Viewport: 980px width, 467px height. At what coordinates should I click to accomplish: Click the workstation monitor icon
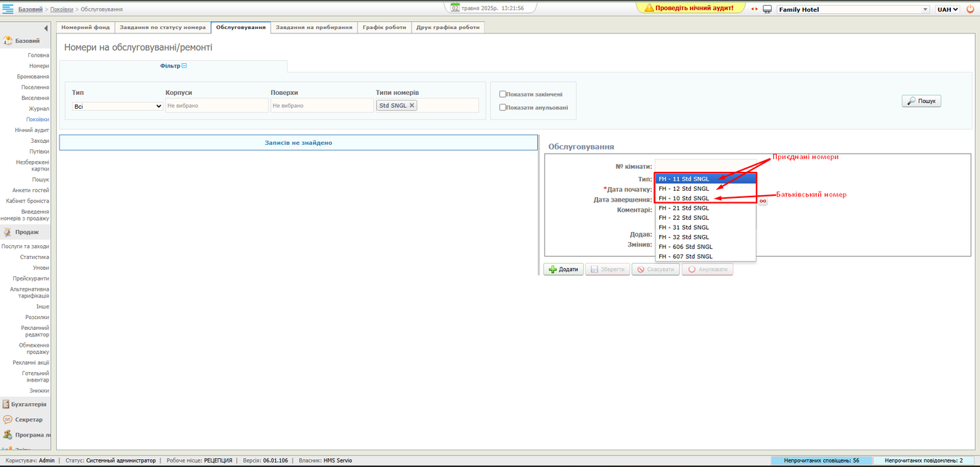tap(767, 9)
